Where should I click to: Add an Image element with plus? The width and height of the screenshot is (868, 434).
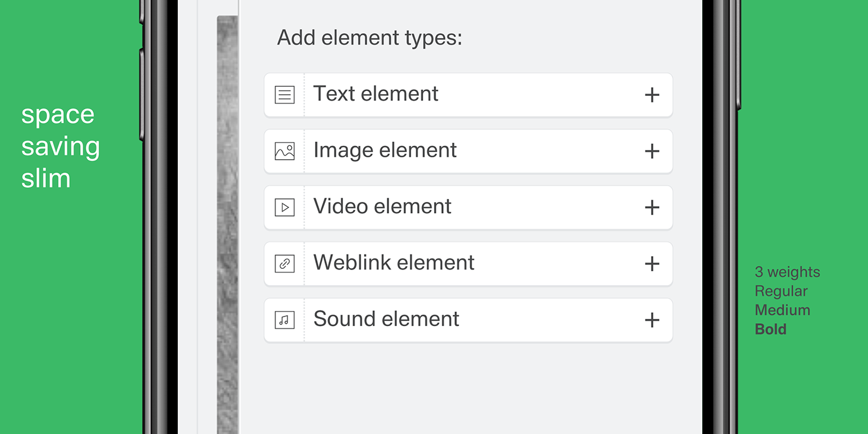pos(652,151)
